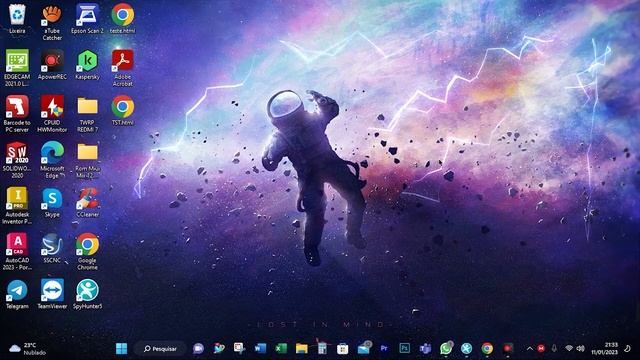The height and width of the screenshot is (360, 640).
Task: Open the weather widget showing Nublado
Action: pos(28,349)
